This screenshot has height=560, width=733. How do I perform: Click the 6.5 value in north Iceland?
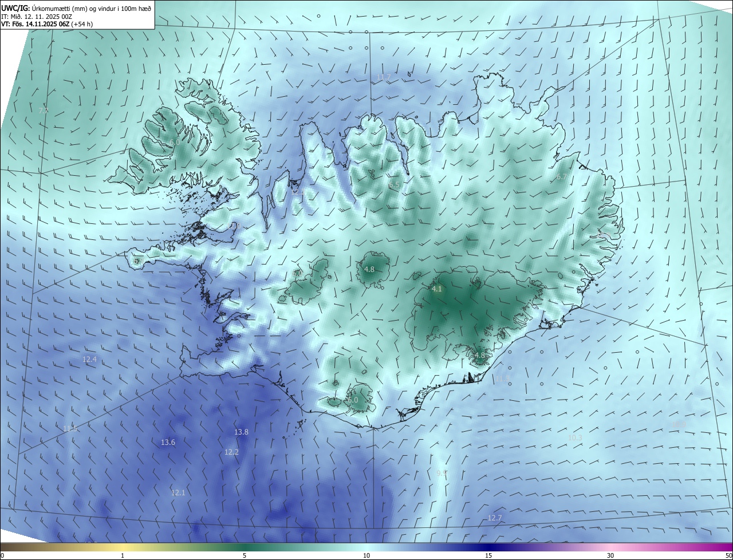[x=394, y=186]
